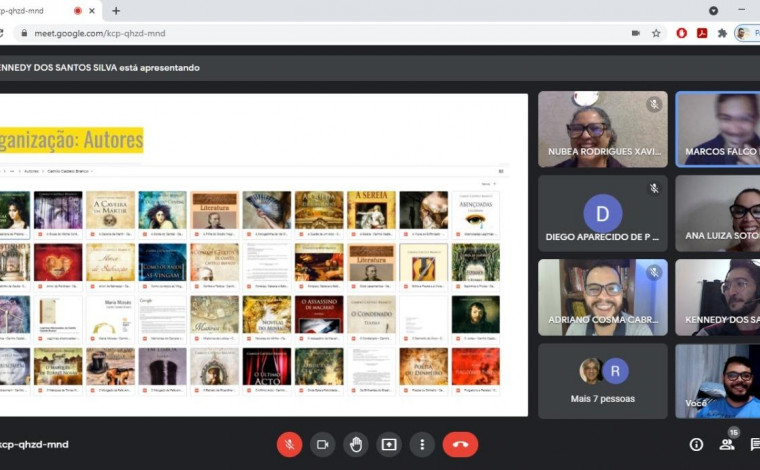Open the Chrome extensions puzzle menu
This screenshot has width=760, height=470.
[x=722, y=33]
